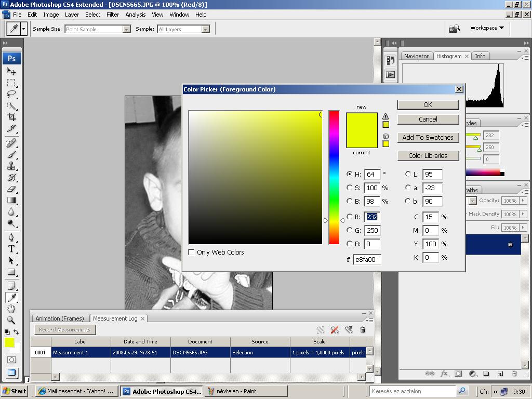Click the Add To Swatches button
The width and height of the screenshot is (532, 399).
(428, 137)
